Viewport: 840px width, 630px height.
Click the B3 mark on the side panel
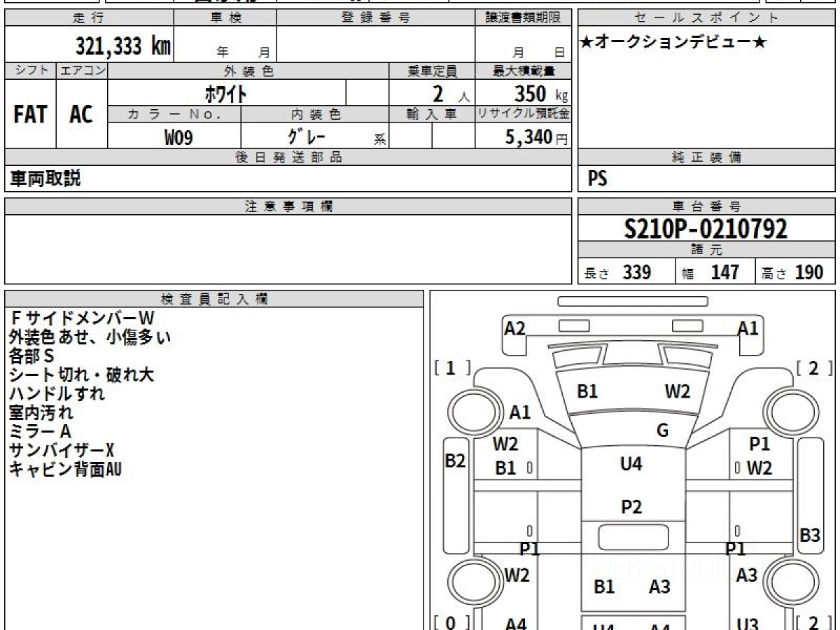pyautogui.click(x=810, y=535)
